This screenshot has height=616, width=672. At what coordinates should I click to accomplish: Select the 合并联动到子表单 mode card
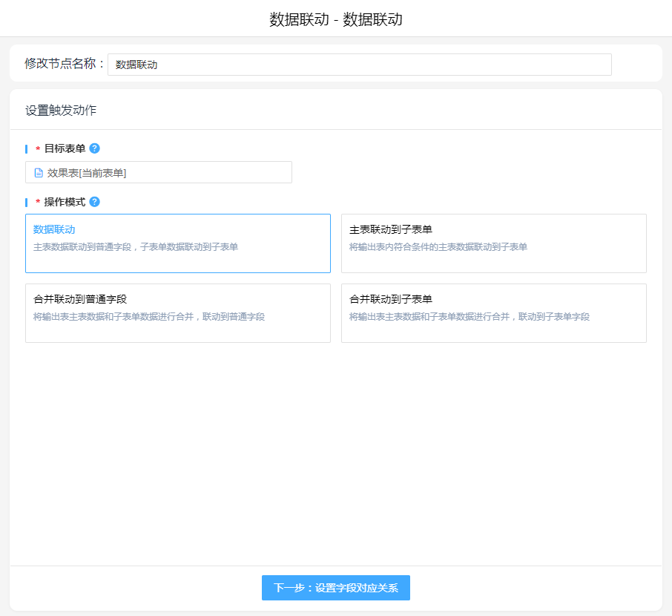click(493, 313)
